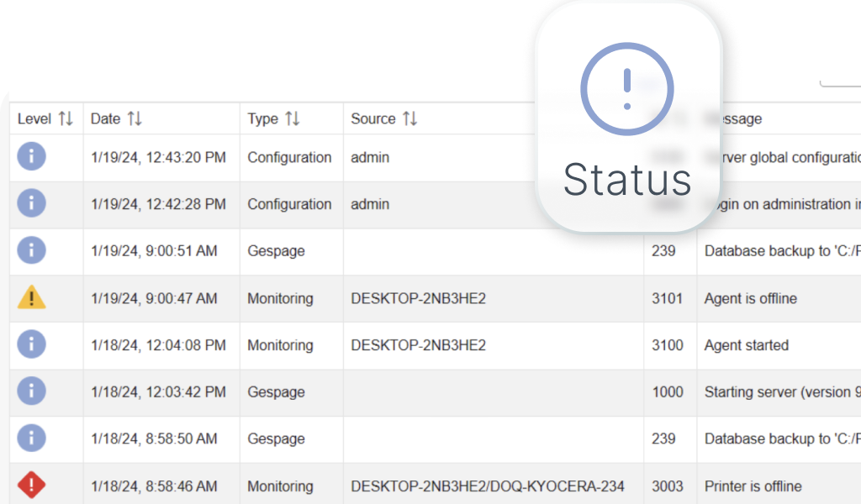This screenshot has height=504, width=861.
Task: Open the Status badge with exclamation circle
Action: pyautogui.click(x=627, y=118)
